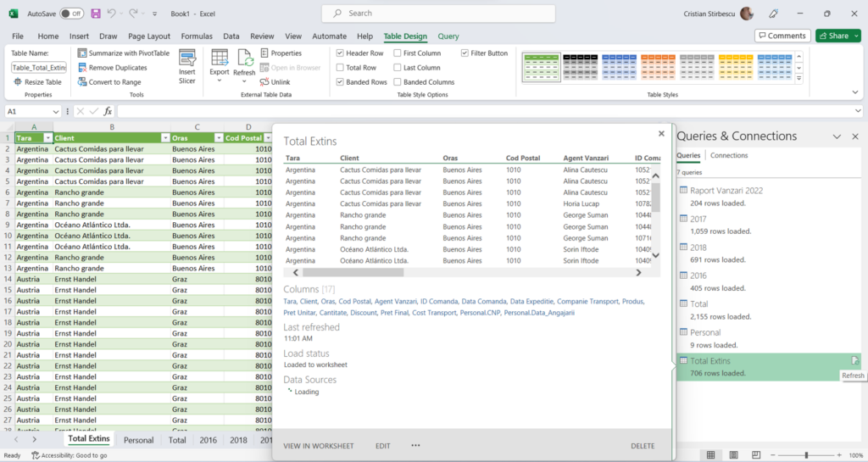Switch to Page Break Preview icon
868x462 pixels.
[x=756, y=455]
